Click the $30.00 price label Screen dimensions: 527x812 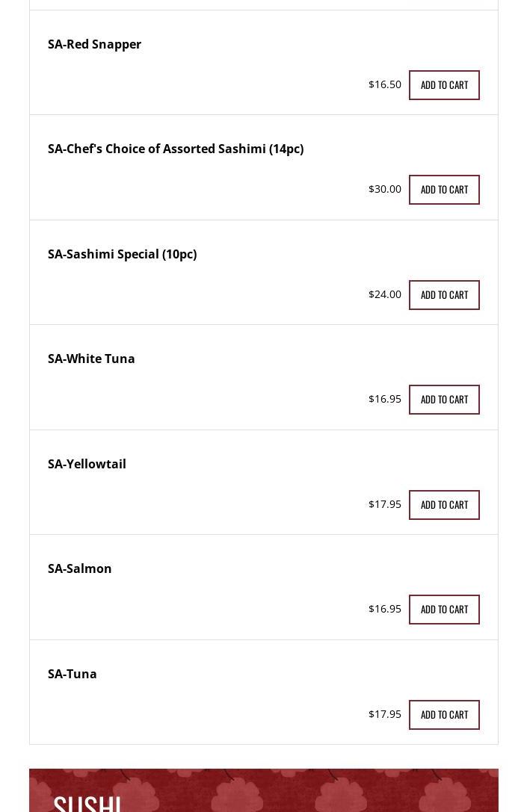tap(385, 189)
